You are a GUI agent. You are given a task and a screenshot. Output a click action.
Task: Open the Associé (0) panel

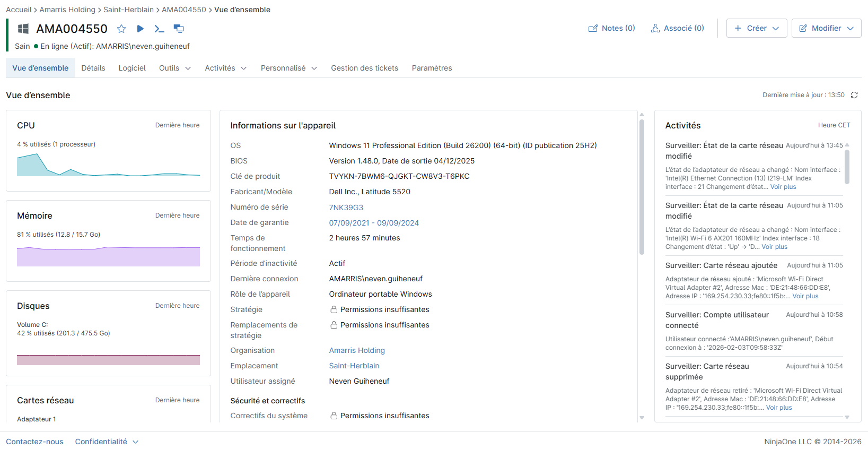pos(677,28)
